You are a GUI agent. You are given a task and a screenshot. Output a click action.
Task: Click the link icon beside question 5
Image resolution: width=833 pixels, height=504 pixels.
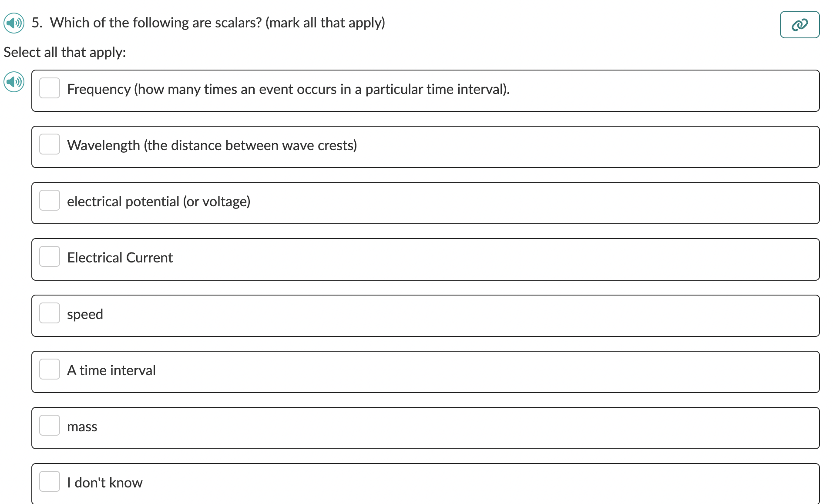click(799, 24)
